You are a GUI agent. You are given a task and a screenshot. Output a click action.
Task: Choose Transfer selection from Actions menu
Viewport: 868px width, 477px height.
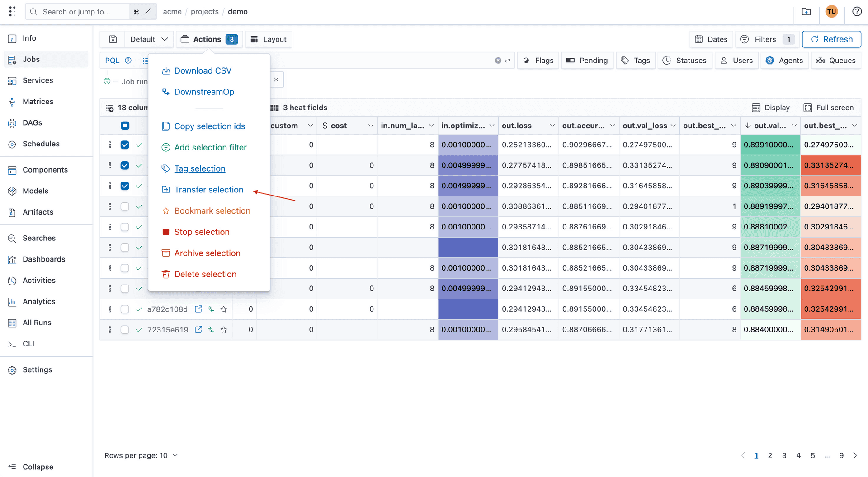(x=208, y=190)
